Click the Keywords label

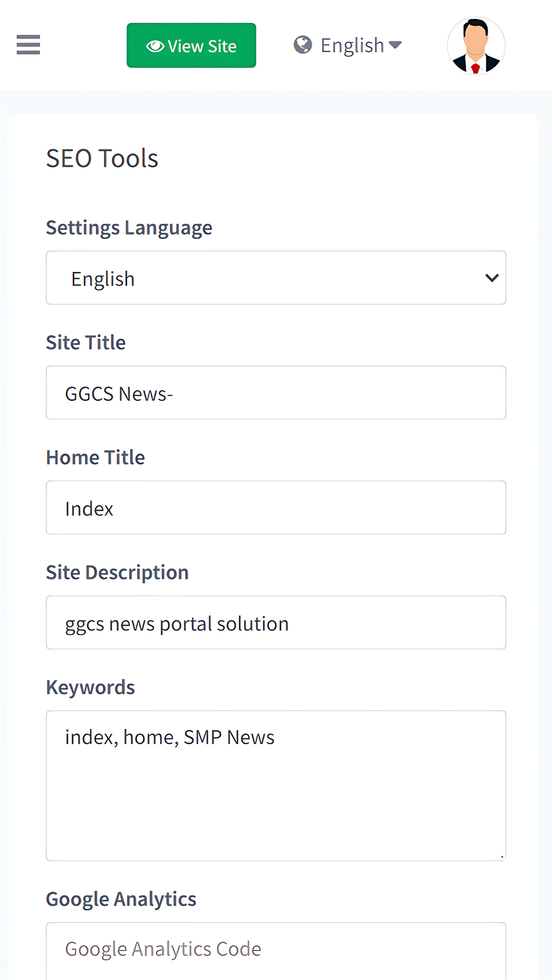point(90,687)
